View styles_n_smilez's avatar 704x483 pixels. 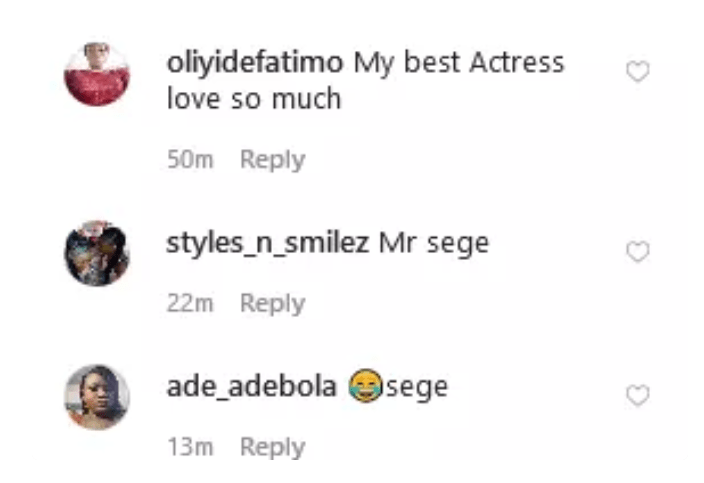[97, 253]
